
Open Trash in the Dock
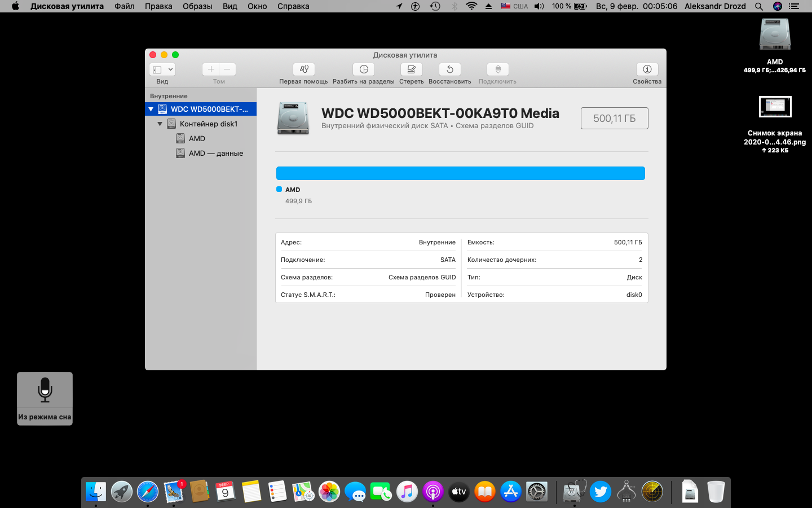[x=716, y=492]
